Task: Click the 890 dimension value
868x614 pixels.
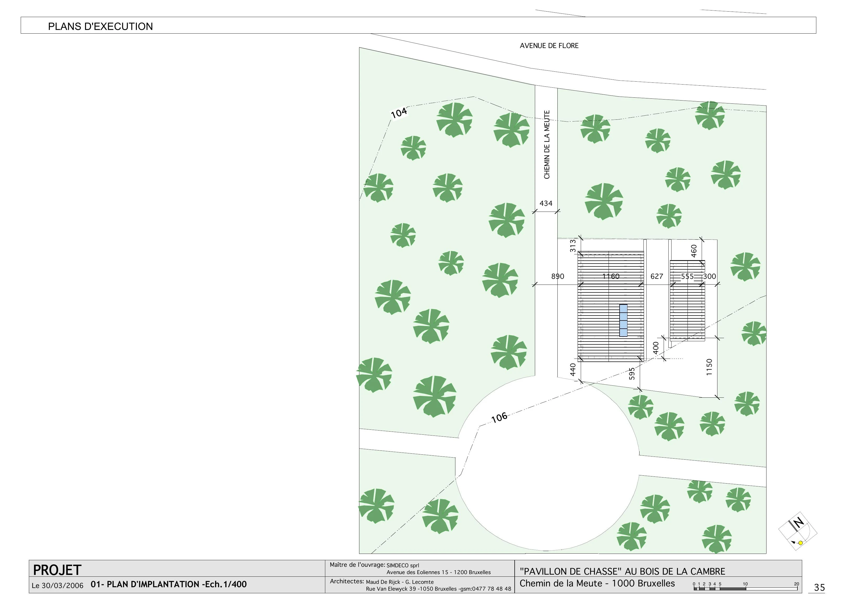Action: coord(558,276)
